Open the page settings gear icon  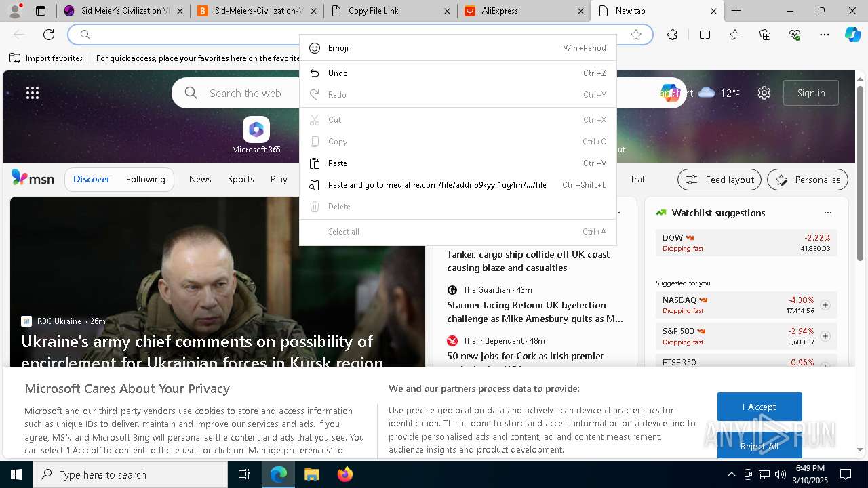[x=764, y=93]
